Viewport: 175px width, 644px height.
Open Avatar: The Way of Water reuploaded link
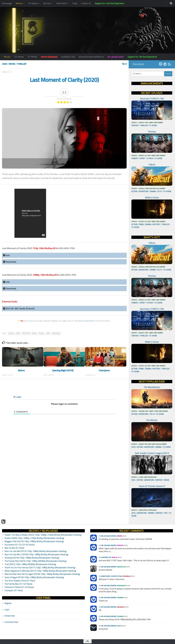43,535
